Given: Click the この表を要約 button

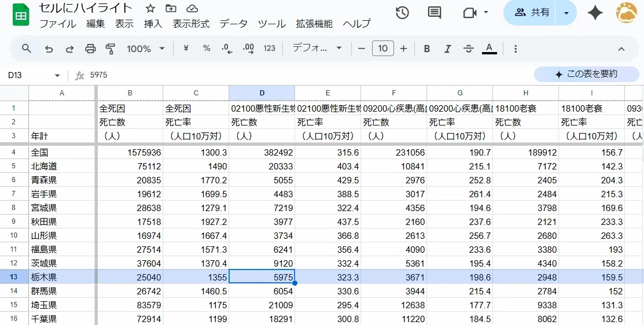Looking at the screenshot, I should (587, 74).
